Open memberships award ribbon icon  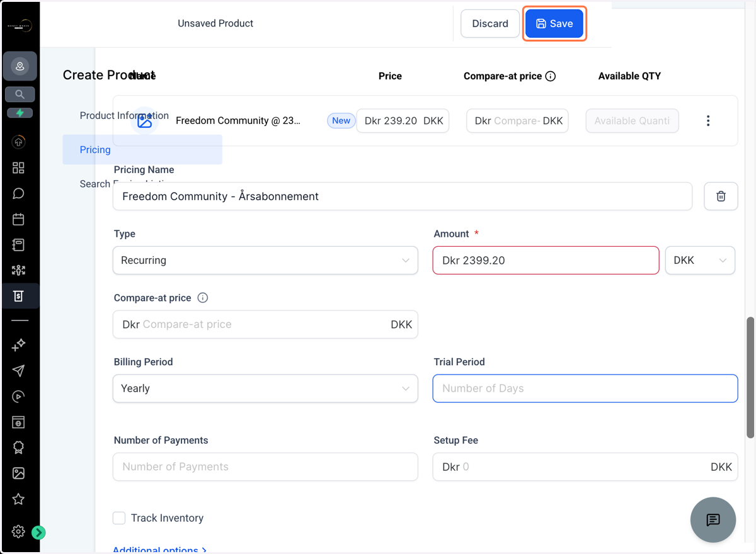click(18, 448)
